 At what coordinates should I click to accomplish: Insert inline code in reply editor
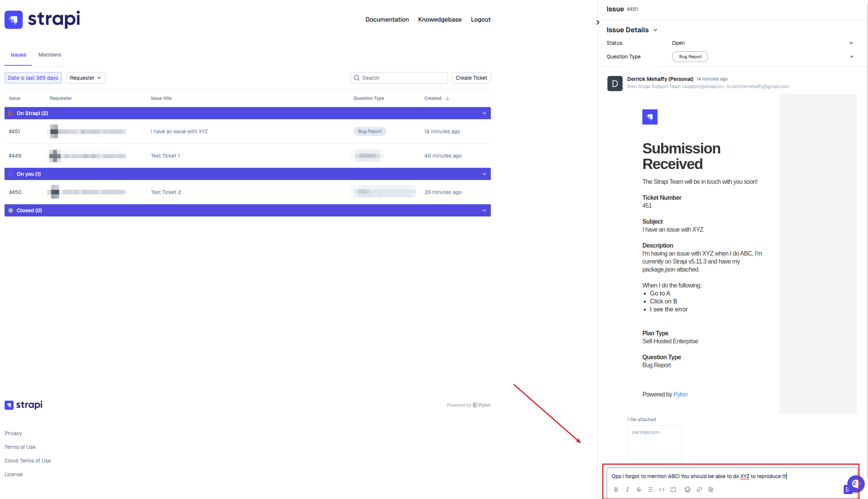[661, 490]
